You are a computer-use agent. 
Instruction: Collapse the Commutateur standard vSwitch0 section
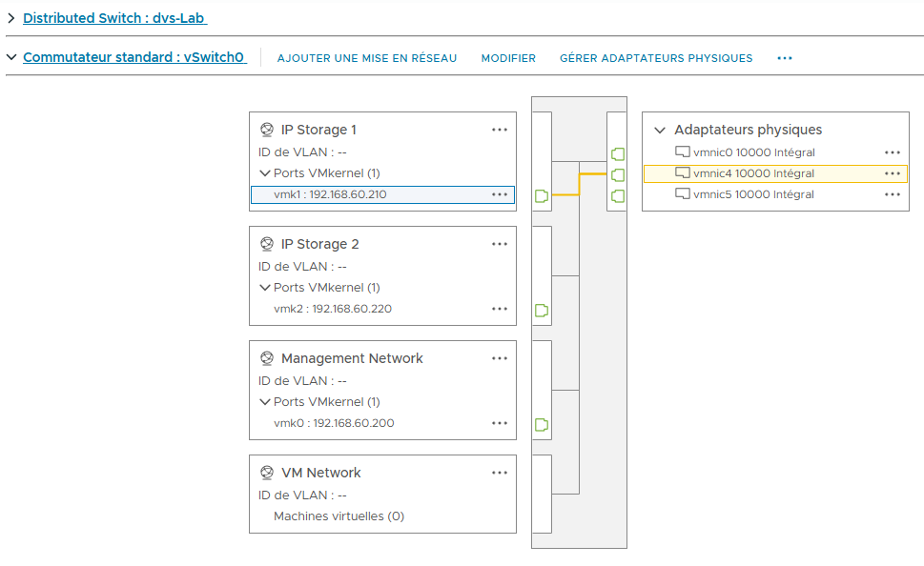point(10,57)
